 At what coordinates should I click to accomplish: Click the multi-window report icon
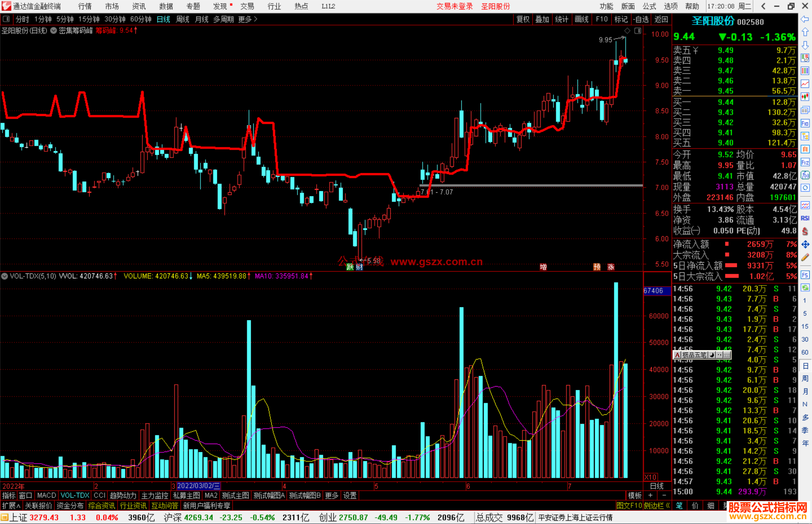805,110
